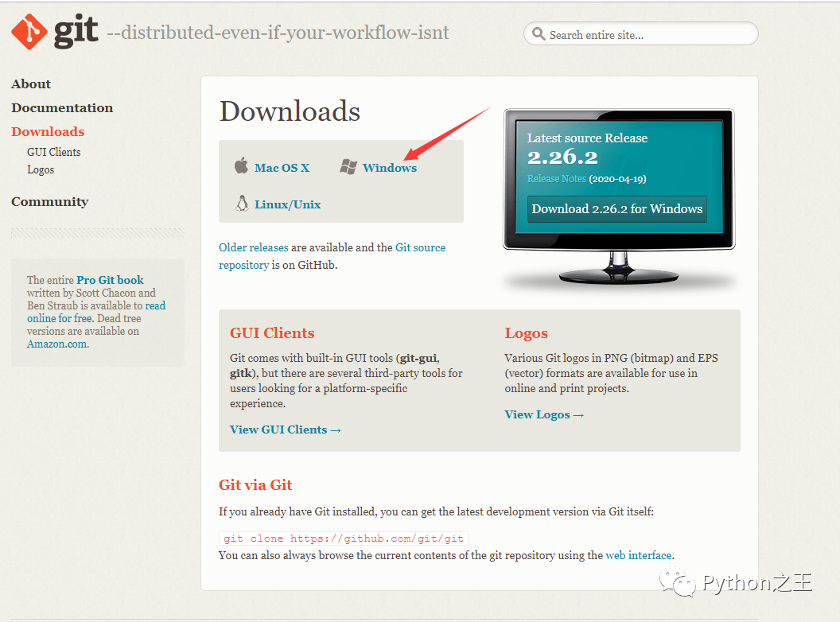Open the Pro Git book link
The width and height of the screenshot is (840, 622).
click(110, 280)
